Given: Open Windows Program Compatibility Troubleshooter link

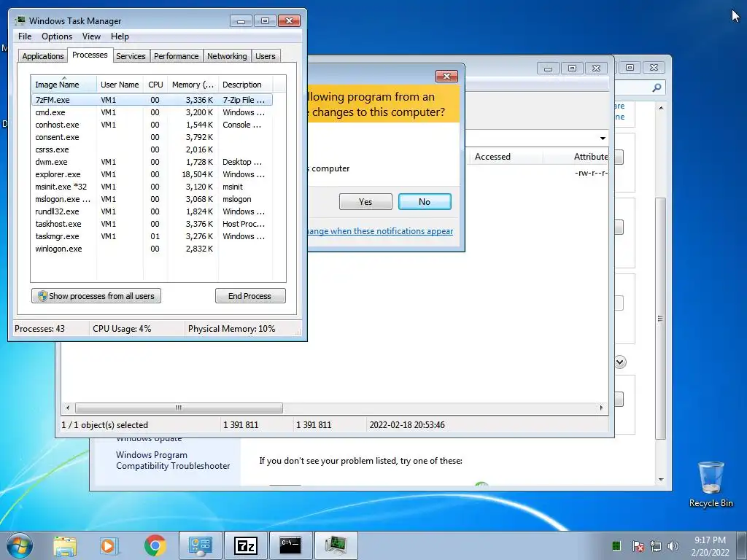Looking at the screenshot, I should tap(173, 461).
